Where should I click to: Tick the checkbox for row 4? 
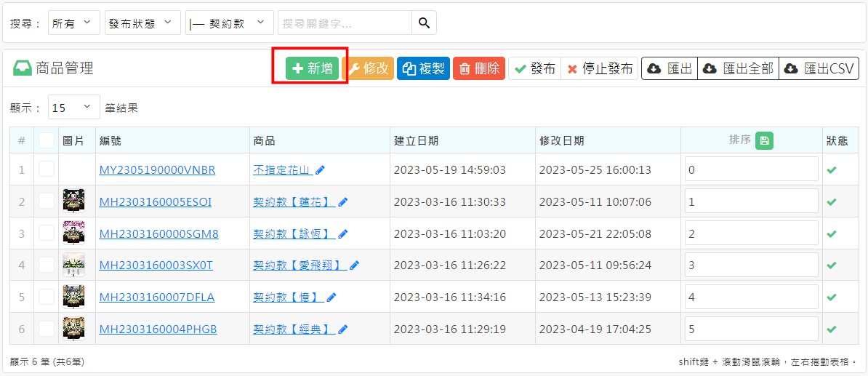pos(47,265)
